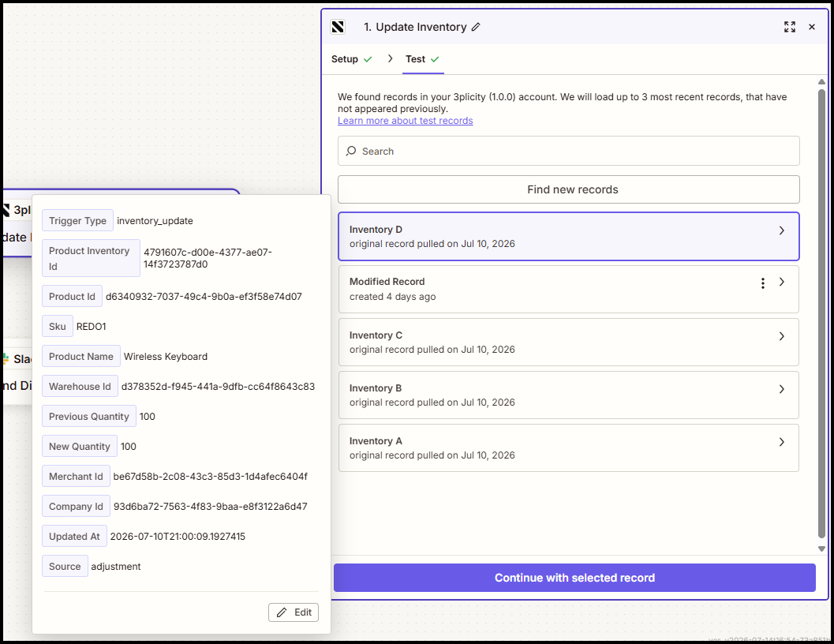Image resolution: width=834 pixels, height=644 pixels.
Task: Select the Inventory B record
Action: [x=569, y=395]
